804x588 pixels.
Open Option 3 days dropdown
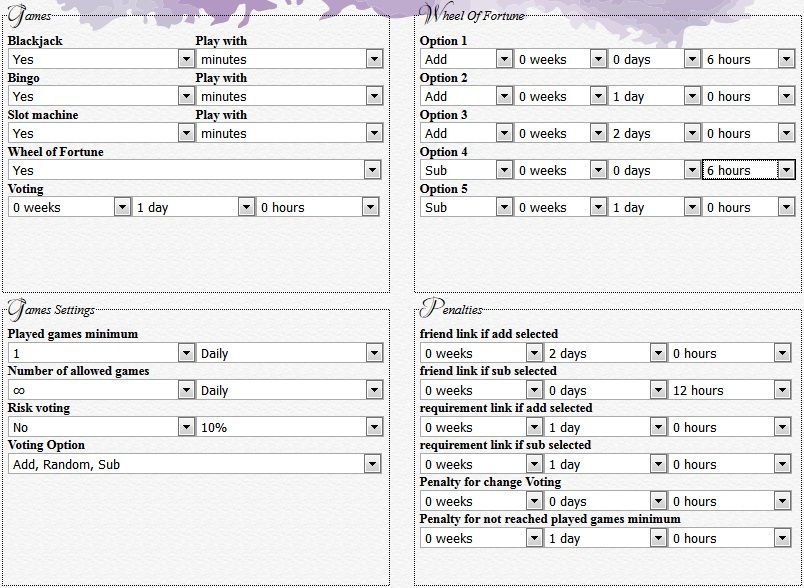pos(654,133)
